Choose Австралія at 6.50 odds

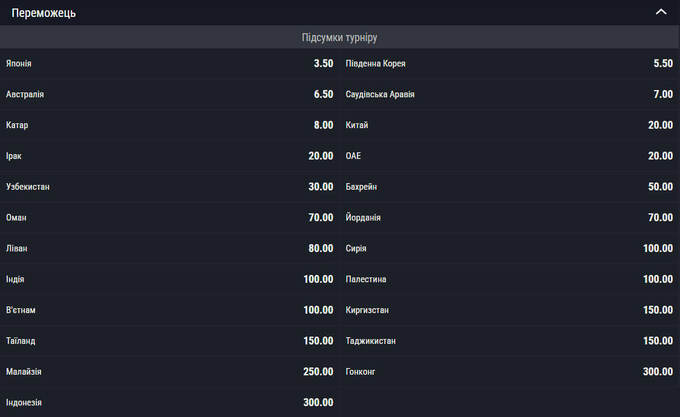click(169, 94)
